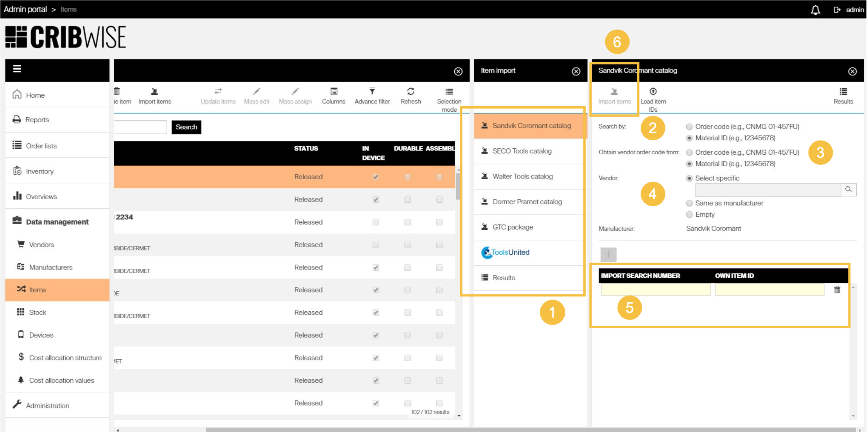Select Search by Order code radio
This screenshot has height=432, width=868.
pos(689,127)
